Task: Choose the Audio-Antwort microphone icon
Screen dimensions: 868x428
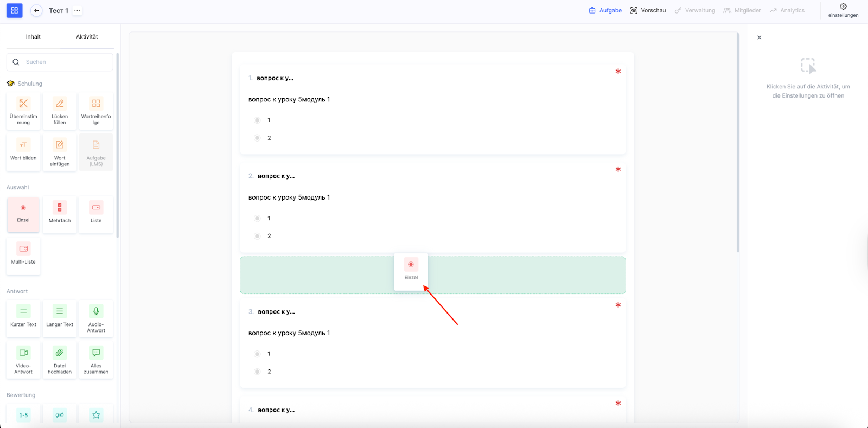Action: (x=96, y=311)
